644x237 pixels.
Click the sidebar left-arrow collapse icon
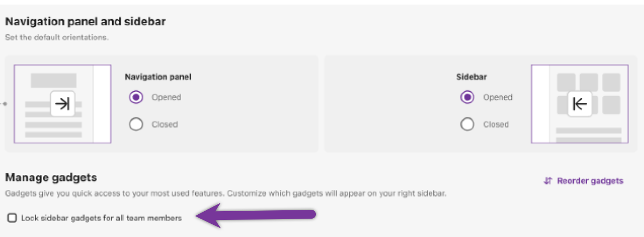[580, 104]
